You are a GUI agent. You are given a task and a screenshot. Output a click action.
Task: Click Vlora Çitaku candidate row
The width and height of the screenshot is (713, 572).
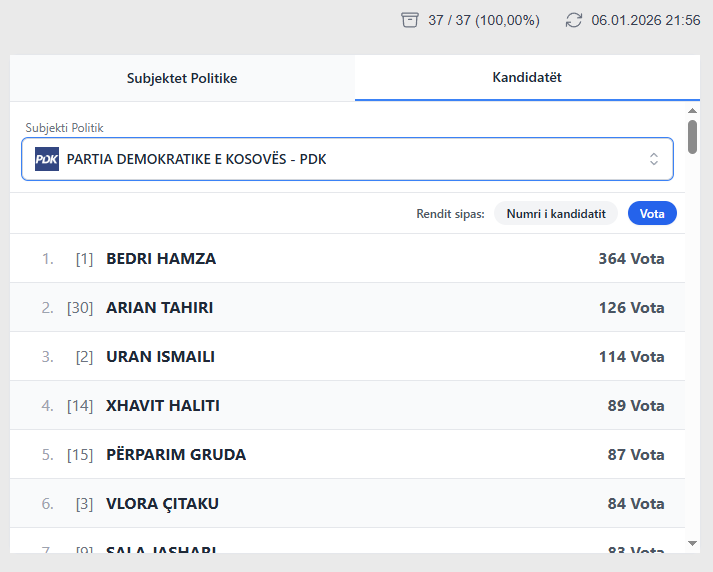tap(348, 504)
